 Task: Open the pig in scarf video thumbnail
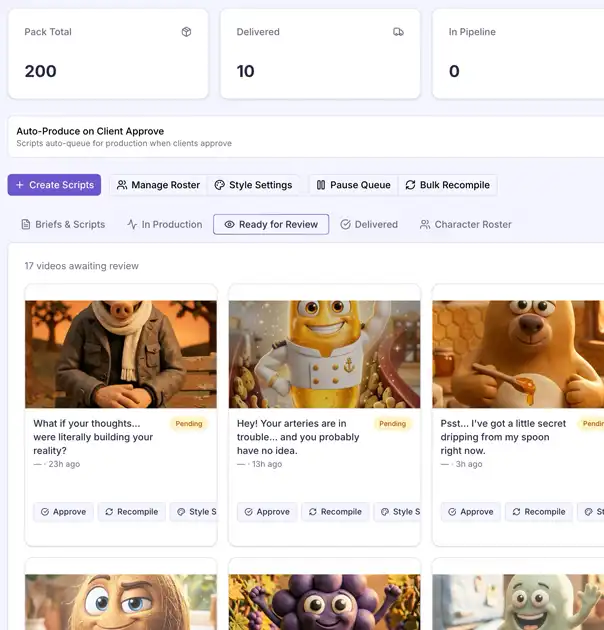tap(121, 354)
